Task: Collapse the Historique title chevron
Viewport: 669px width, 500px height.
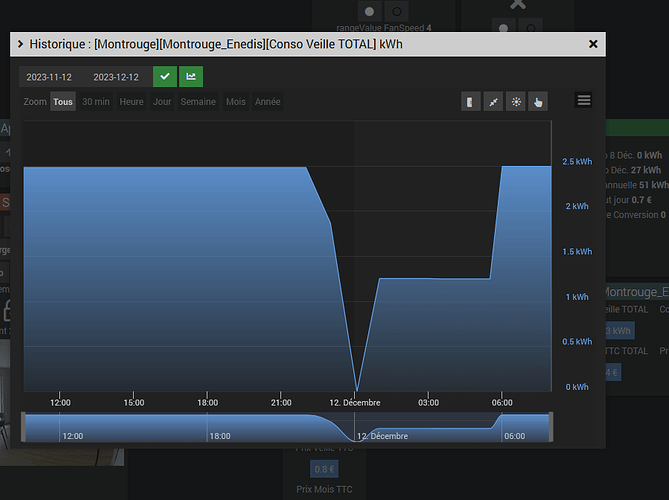Action: click(20, 44)
